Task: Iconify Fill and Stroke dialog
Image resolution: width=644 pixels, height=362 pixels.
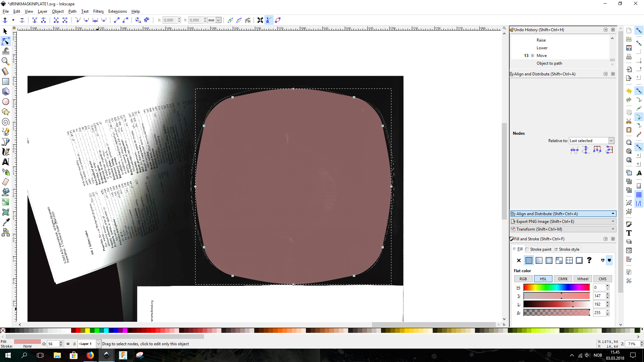Action: click(x=606, y=239)
